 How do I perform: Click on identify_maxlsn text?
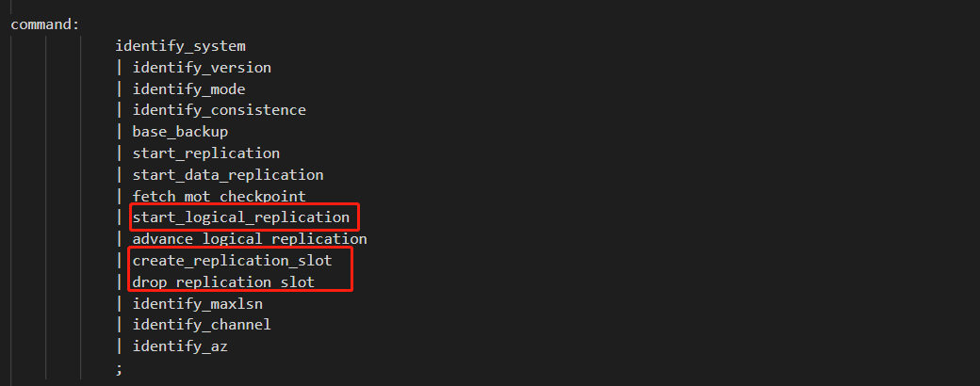[197, 303]
